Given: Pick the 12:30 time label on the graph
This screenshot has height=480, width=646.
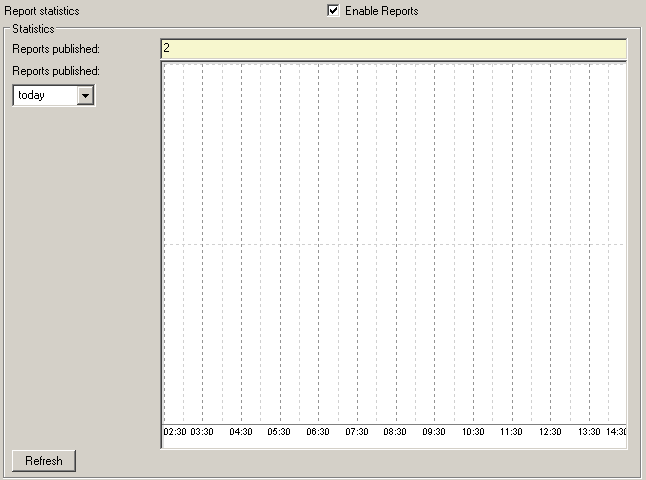Looking at the screenshot, I should tap(550, 432).
